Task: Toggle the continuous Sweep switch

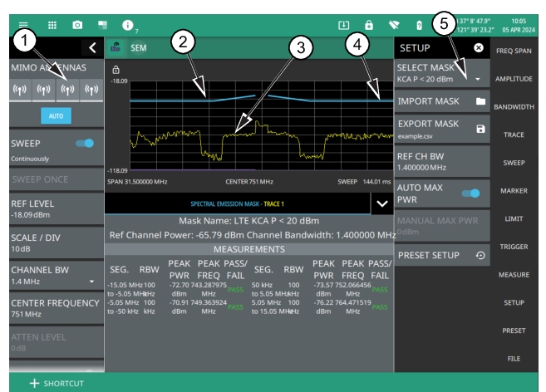Action: (x=84, y=144)
